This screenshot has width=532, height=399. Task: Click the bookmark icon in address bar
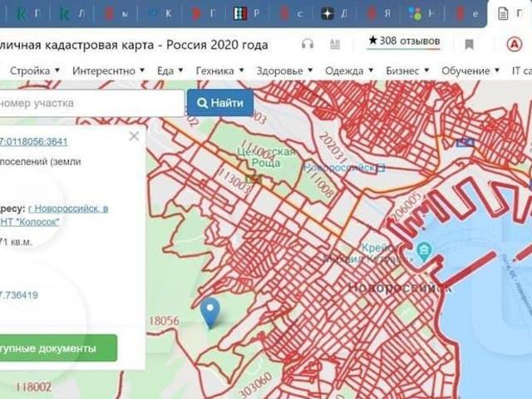[469, 44]
